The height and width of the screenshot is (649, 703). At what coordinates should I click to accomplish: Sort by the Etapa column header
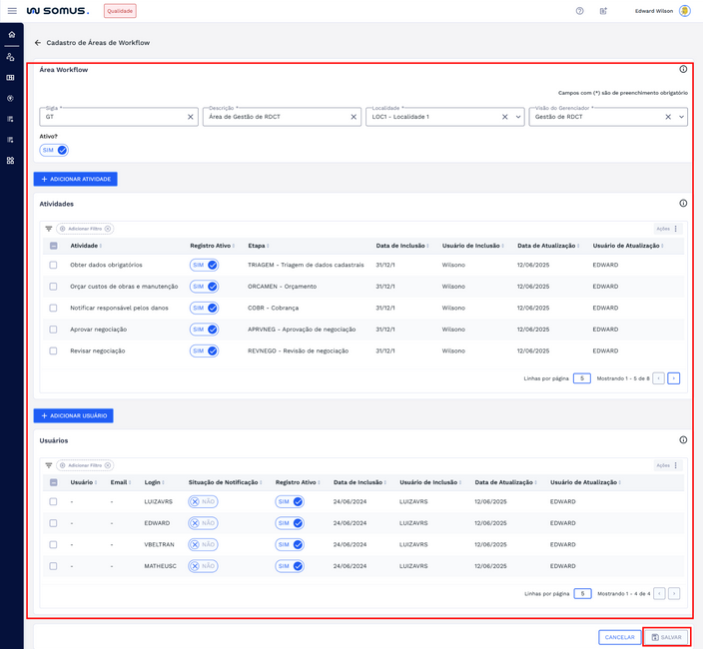point(258,245)
